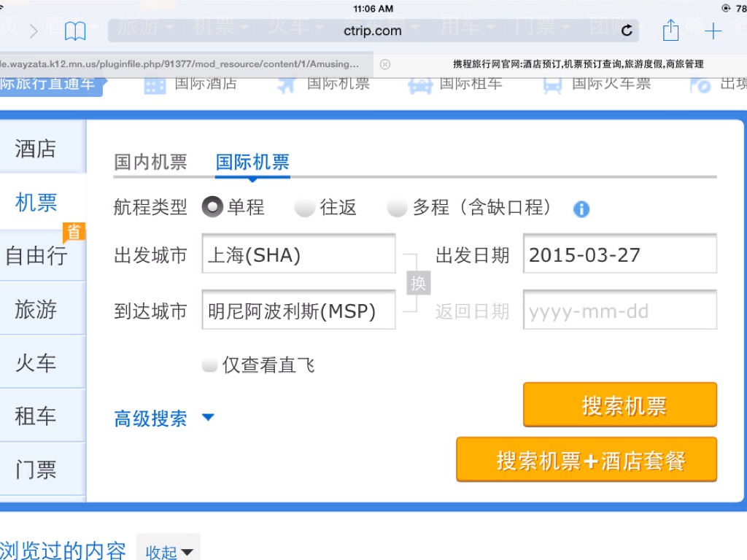The image size is (747, 560).
Task: Reload the ctrip.com page
Action: (627, 31)
